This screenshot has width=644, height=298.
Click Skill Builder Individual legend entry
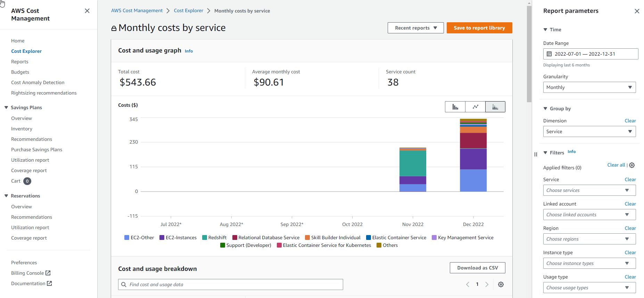(x=333, y=237)
